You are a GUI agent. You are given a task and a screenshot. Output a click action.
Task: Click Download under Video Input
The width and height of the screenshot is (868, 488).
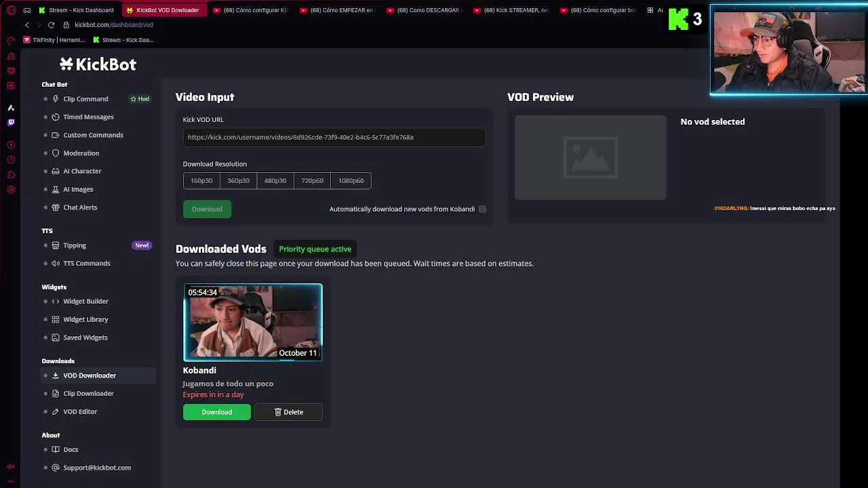pyautogui.click(x=207, y=209)
